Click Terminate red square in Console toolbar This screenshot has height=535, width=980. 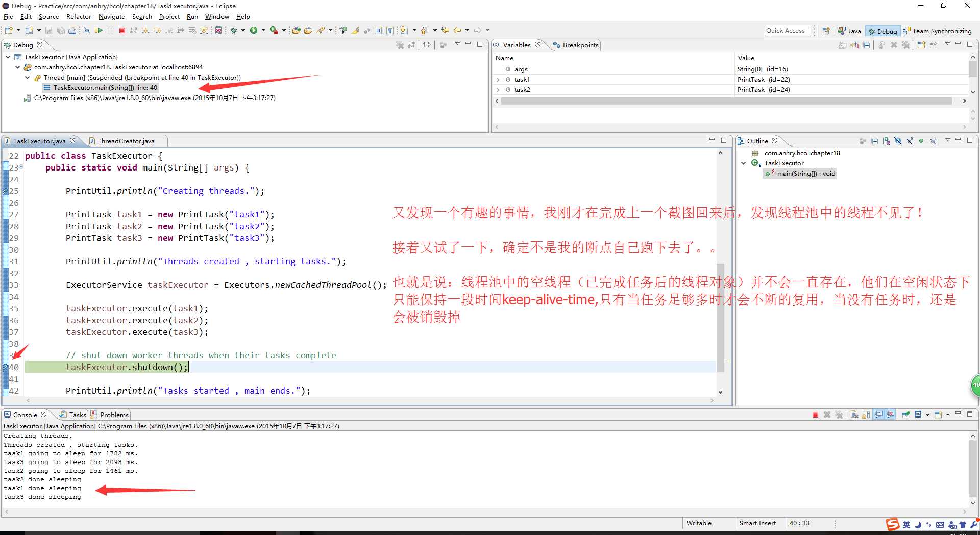point(815,415)
